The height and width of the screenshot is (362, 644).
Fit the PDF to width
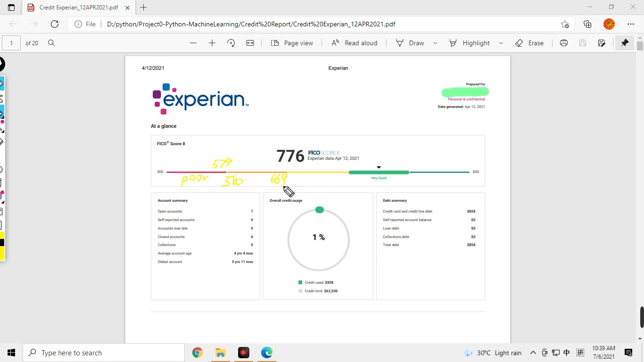click(x=250, y=43)
